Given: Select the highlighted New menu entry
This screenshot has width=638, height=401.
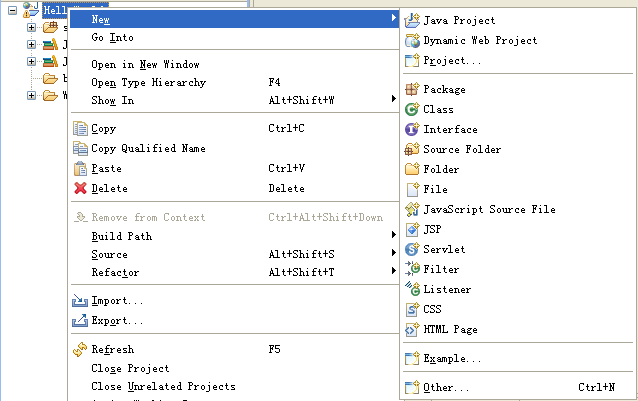Looking at the screenshot, I should pos(234,19).
